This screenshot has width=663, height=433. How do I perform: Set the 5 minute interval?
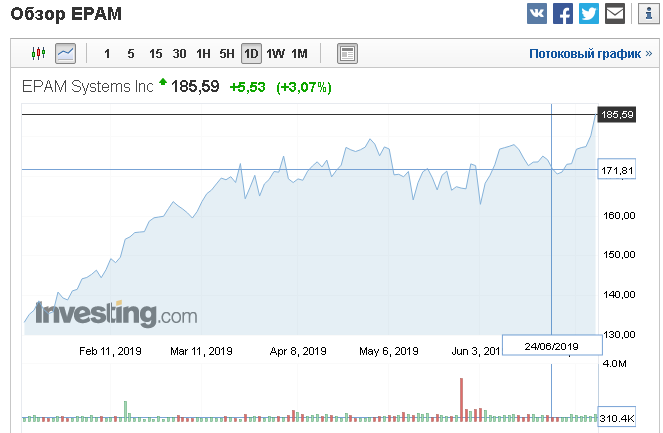click(131, 54)
